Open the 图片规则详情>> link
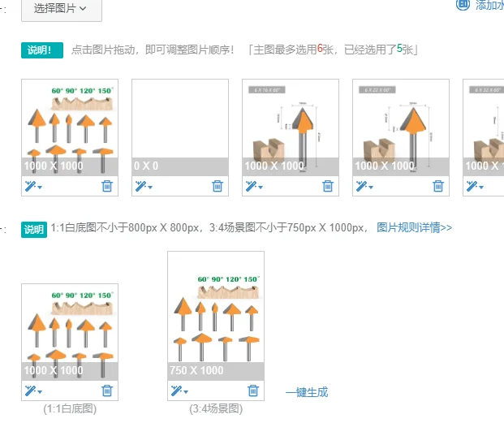Viewport: 504px width, 423px height. click(415, 227)
